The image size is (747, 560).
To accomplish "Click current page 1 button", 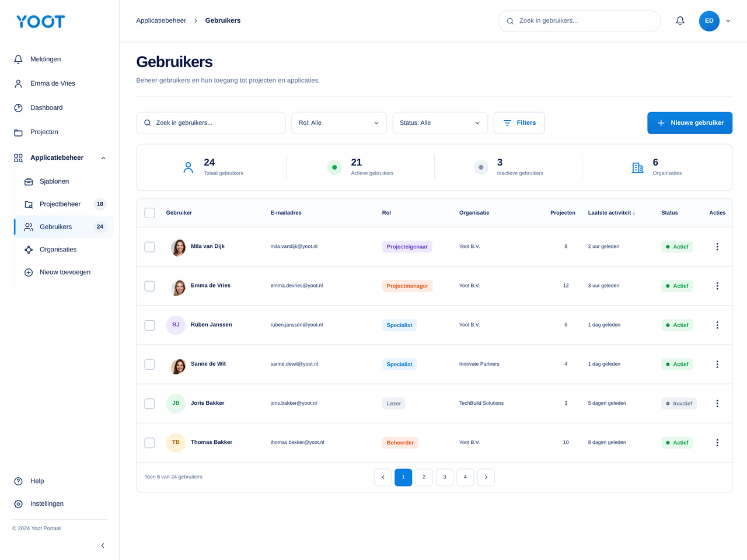I will click(x=403, y=477).
